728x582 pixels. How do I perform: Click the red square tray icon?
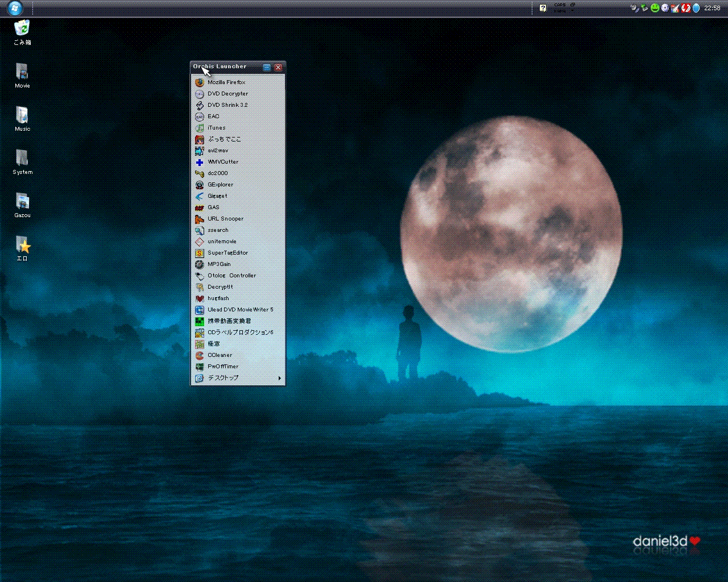pyautogui.click(x=686, y=8)
